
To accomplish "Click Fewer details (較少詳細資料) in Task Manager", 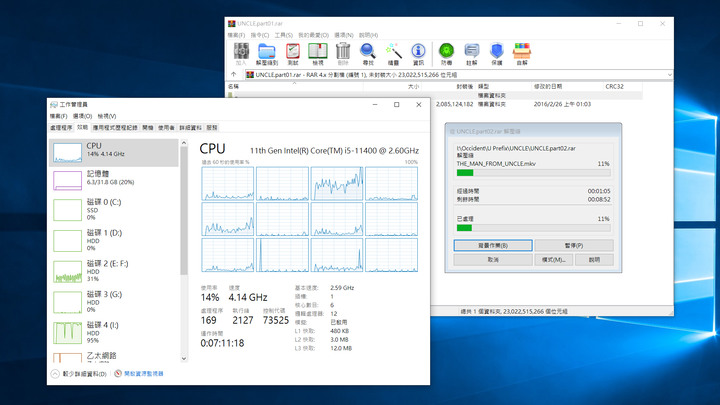I will coord(84,374).
